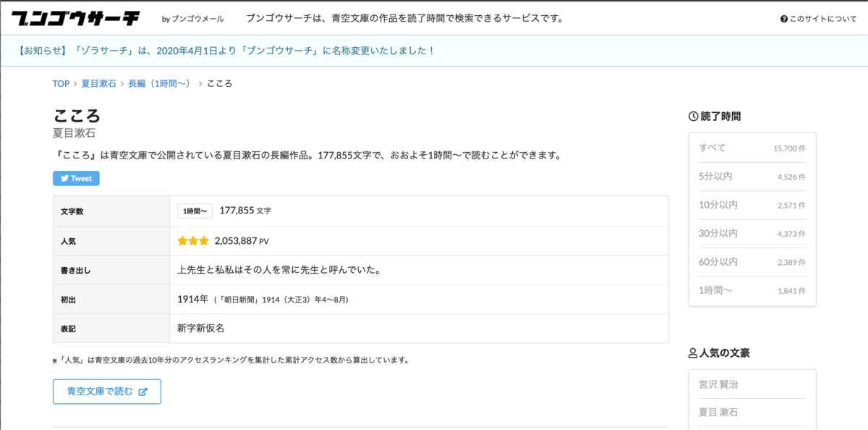Open 長編（1時間〜） in the breadcrumb
The height and width of the screenshot is (430, 868).
pyautogui.click(x=161, y=84)
